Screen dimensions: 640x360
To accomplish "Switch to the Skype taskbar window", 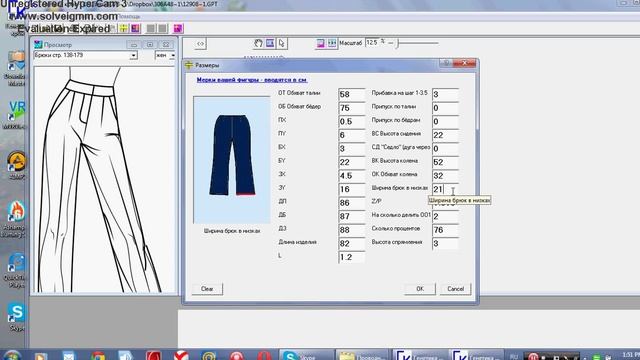I will click(305, 356).
